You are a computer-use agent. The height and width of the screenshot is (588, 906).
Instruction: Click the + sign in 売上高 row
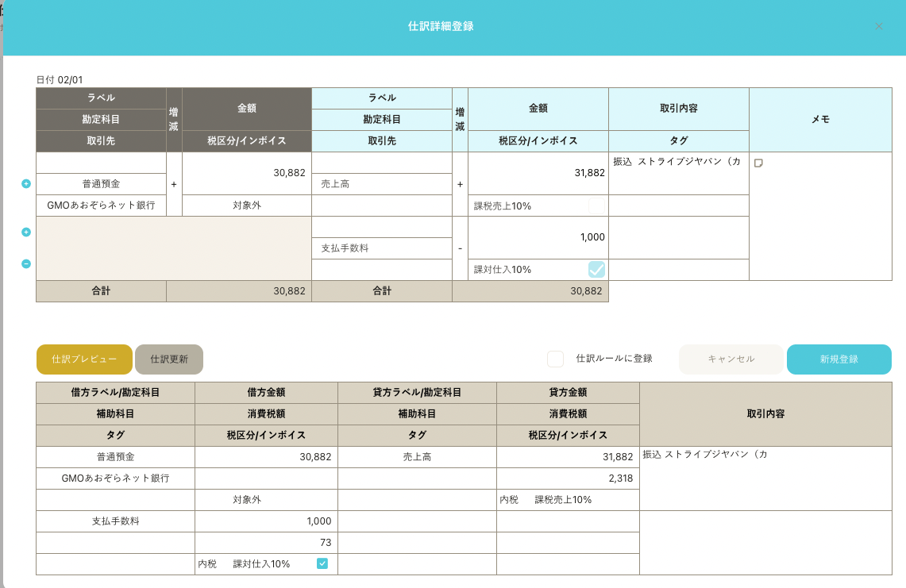coord(460,184)
